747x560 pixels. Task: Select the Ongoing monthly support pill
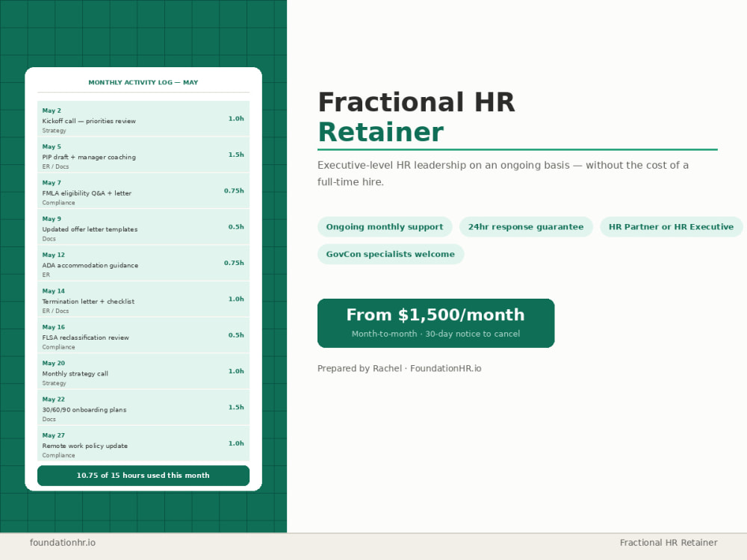coord(385,227)
